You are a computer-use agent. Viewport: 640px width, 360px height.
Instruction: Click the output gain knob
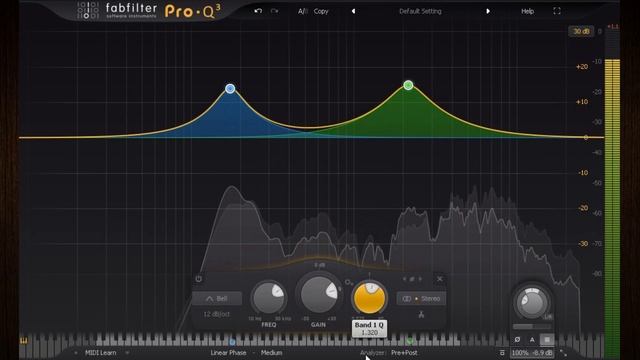coord(531,302)
